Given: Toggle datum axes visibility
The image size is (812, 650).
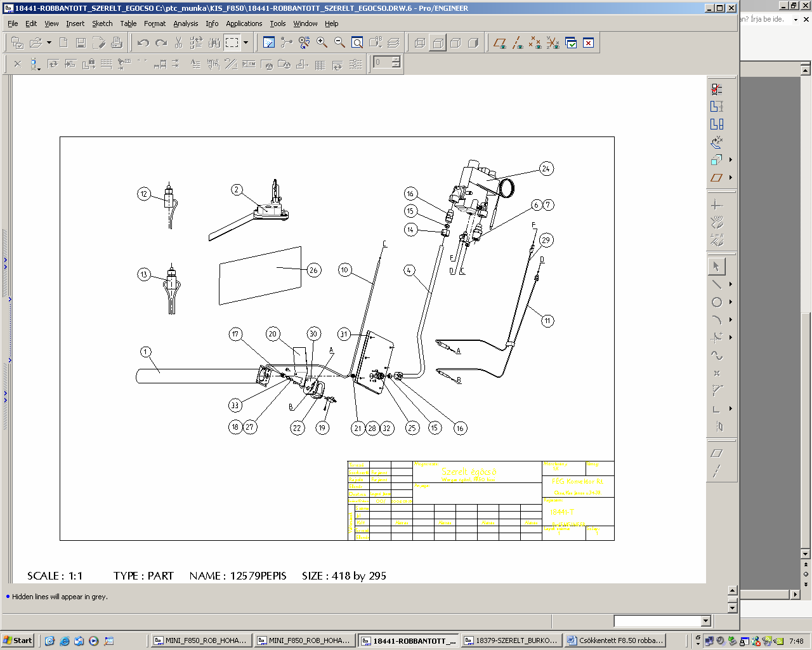Looking at the screenshot, I should 518,43.
